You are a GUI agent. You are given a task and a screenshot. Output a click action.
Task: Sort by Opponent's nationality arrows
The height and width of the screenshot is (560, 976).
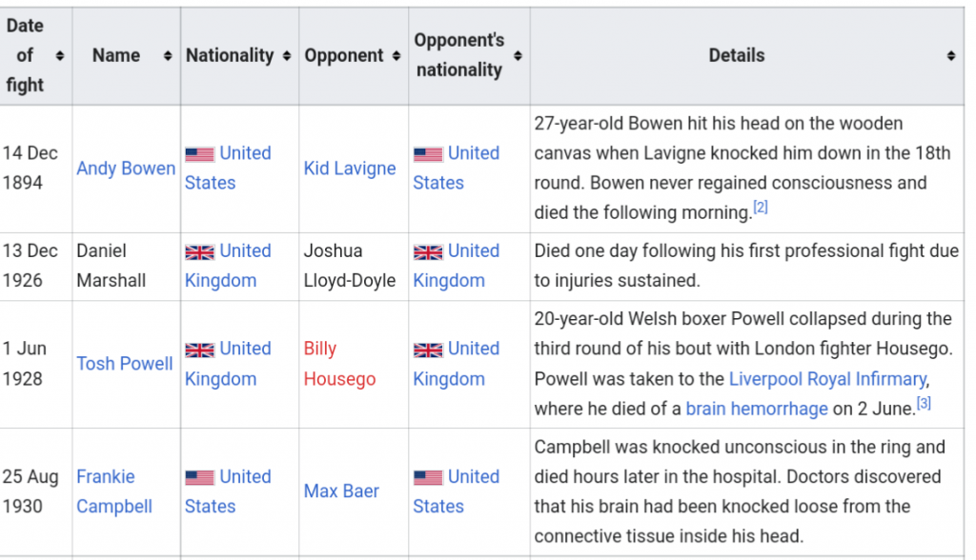pos(518,56)
